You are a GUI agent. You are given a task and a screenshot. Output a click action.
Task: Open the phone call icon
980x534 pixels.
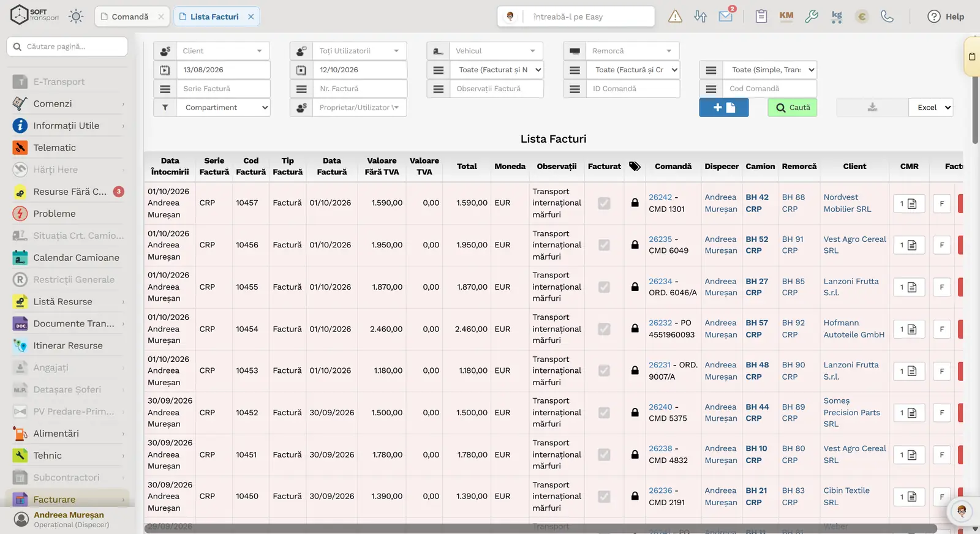(x=887, y=17)
